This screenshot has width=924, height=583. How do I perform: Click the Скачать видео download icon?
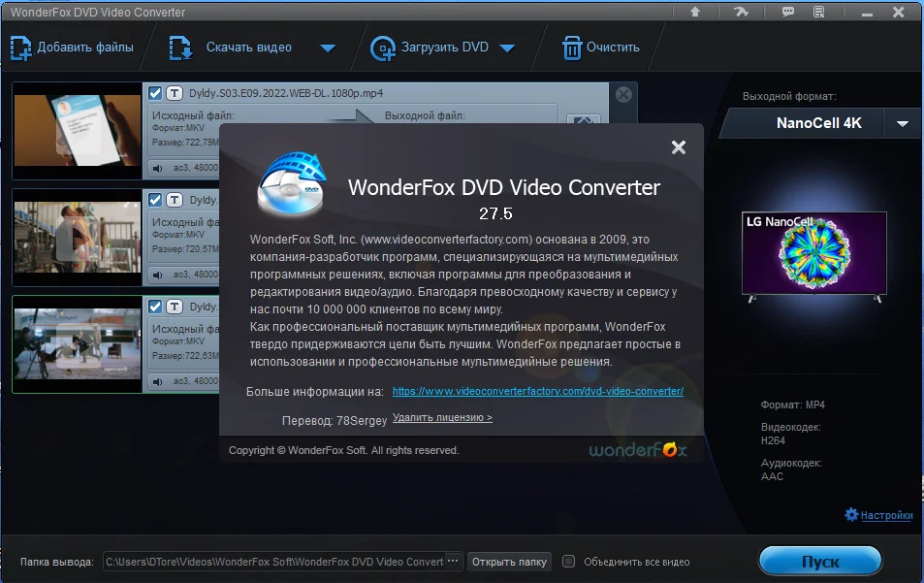point(180,49)
